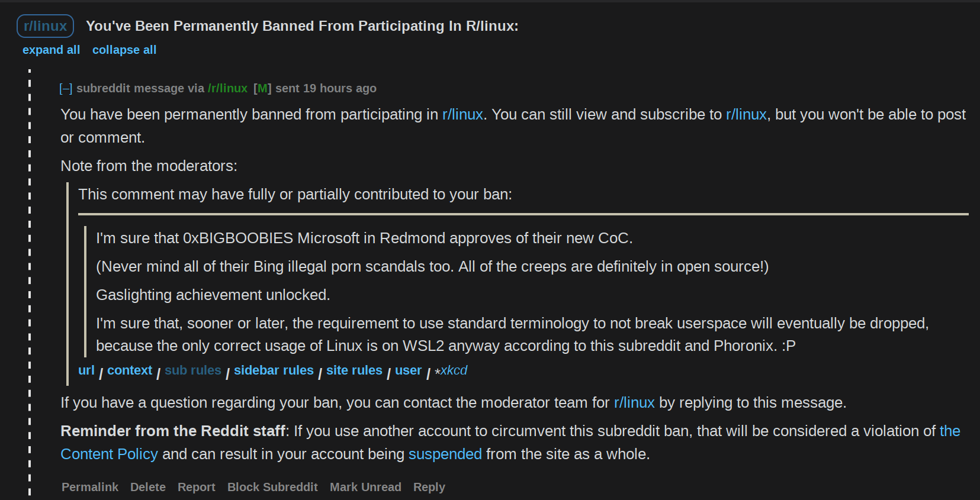Delete this ban message
Screen dimensions: 980x500
(148, 487)
